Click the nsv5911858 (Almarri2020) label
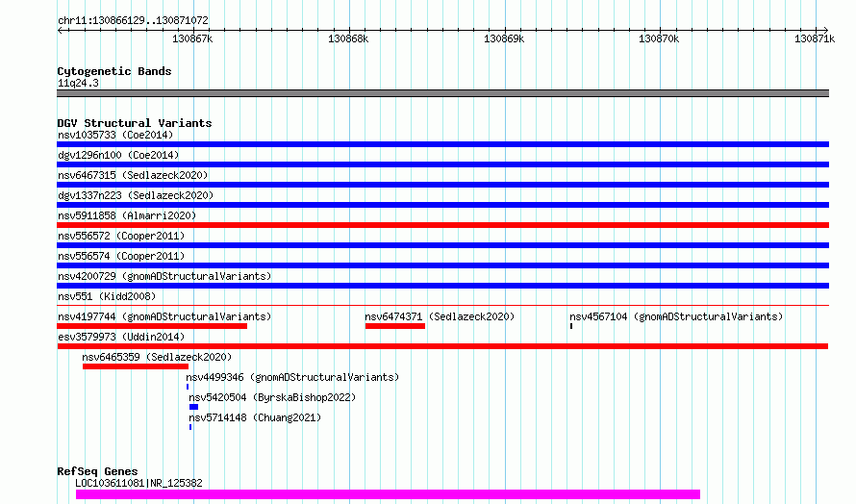This screenshot has height=504, width=856. click(x=127, y=215)
